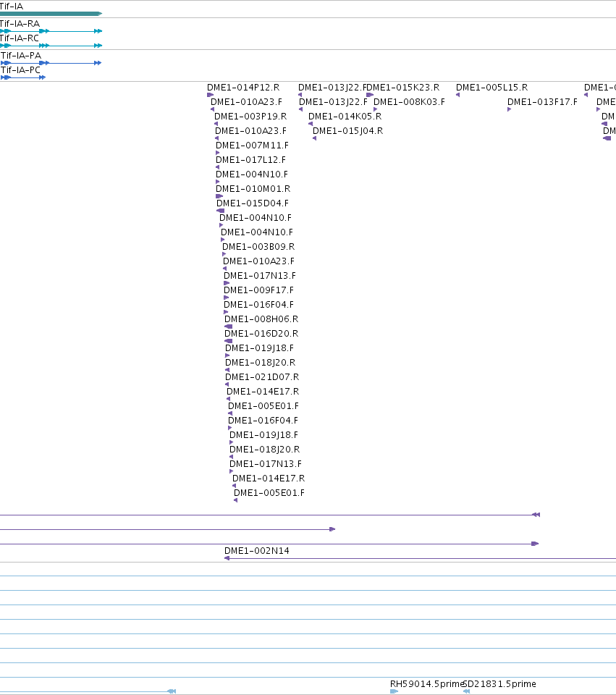Click the teal Tif-IA gene bar
Screen dimensions: 616x695
51,14
